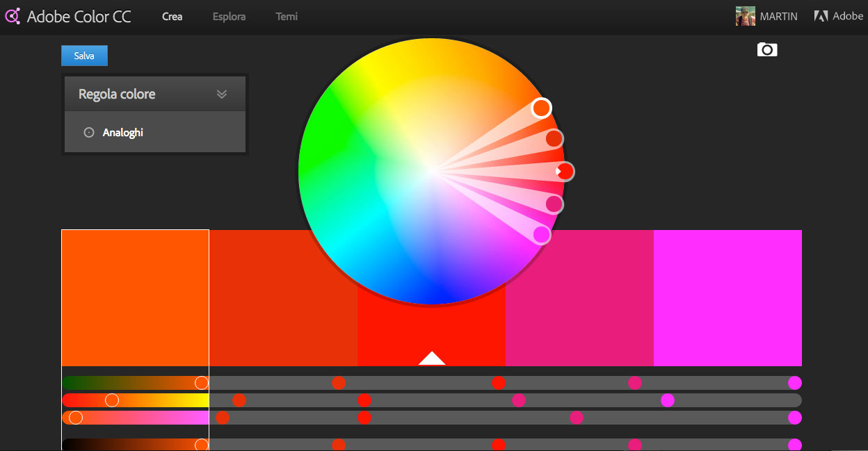Select the Analoghi color rule
868x451 pixels.
(x=122, y=132)
